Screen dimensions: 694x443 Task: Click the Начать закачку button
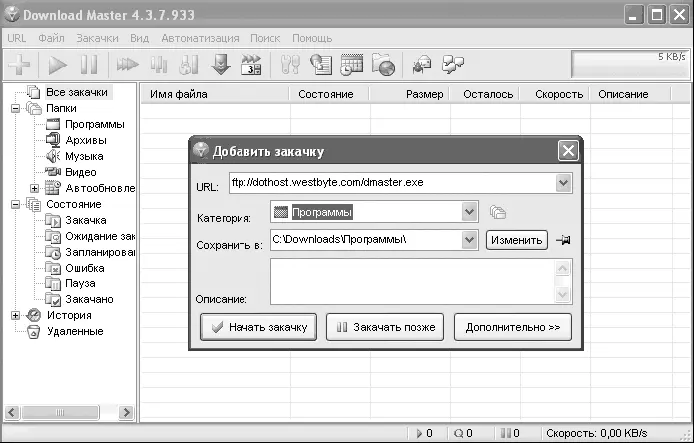click(x=258, y=326)
